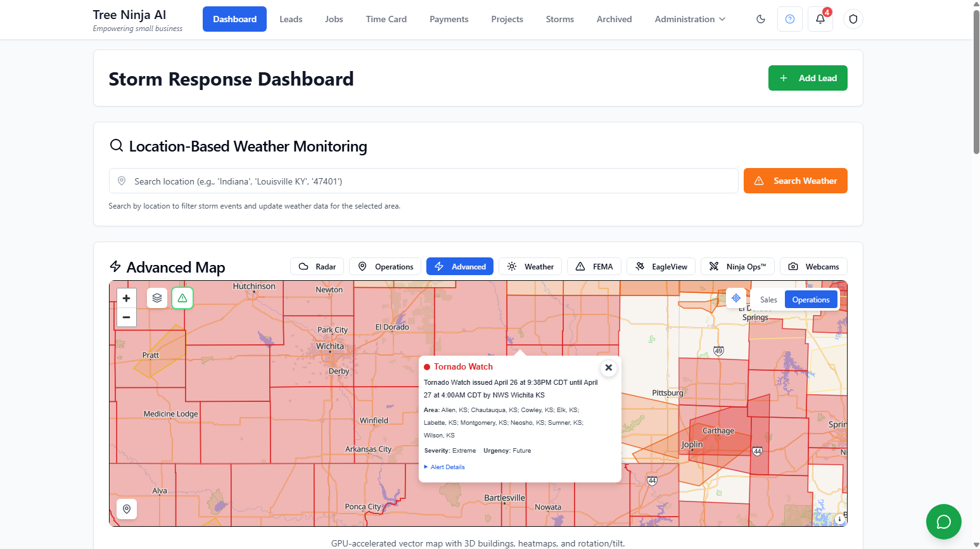980x549 pixels.
Task: Click the location pin icon on map
Action: click(127, 509)
